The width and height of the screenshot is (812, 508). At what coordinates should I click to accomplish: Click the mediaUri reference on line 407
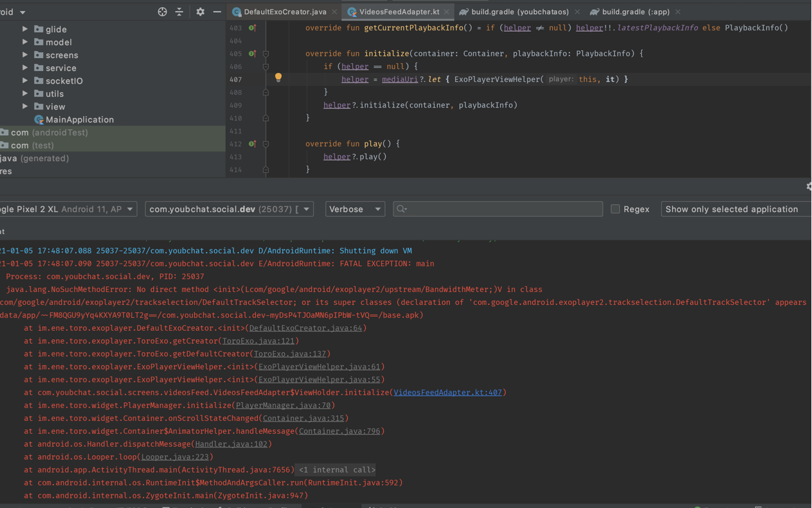[x=400, y=79]
